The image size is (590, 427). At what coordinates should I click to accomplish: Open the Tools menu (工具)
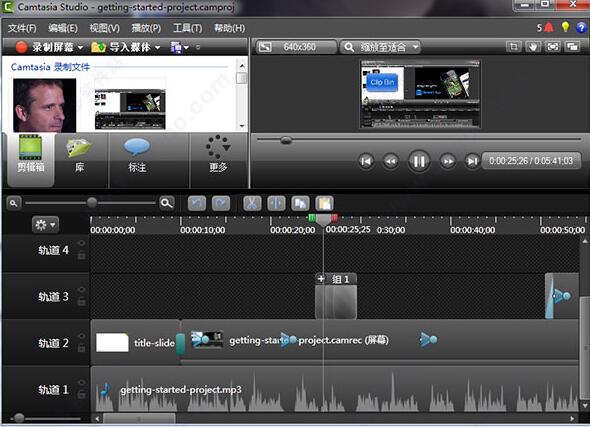click(x=187, y=28)
